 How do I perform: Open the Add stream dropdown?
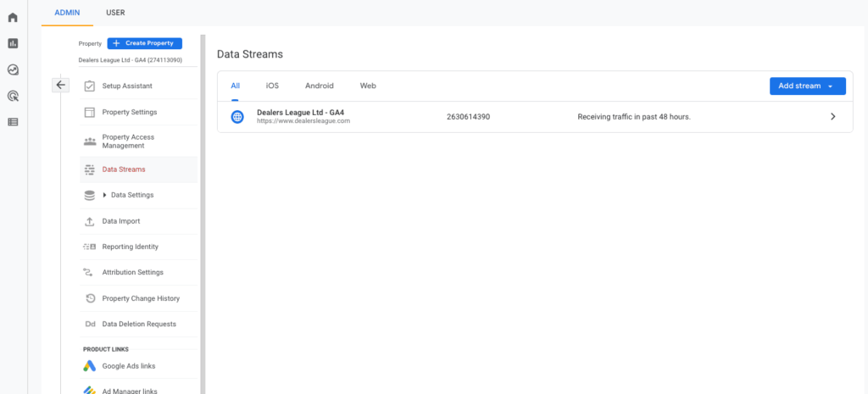tap(807, 86)
